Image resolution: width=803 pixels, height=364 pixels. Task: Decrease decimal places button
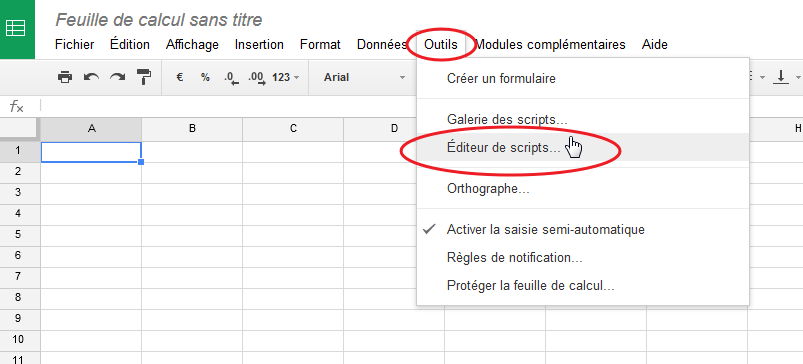231,78
